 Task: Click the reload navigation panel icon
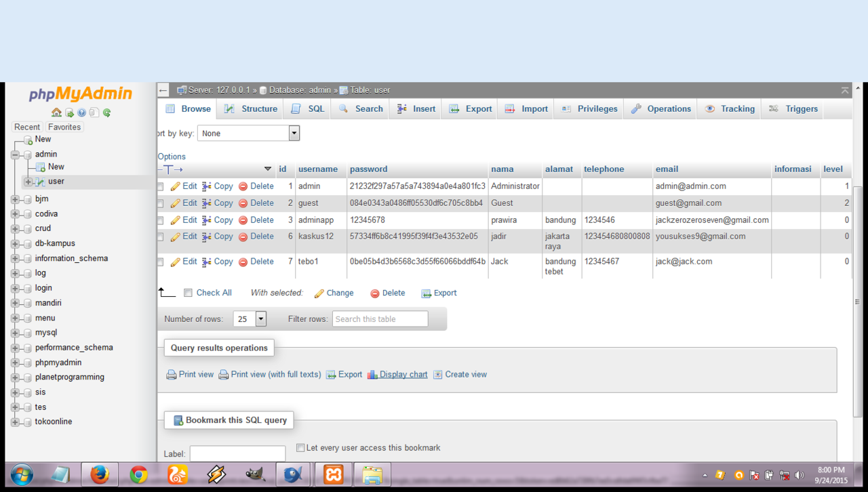pyautogui.click(x=106, y=112)
